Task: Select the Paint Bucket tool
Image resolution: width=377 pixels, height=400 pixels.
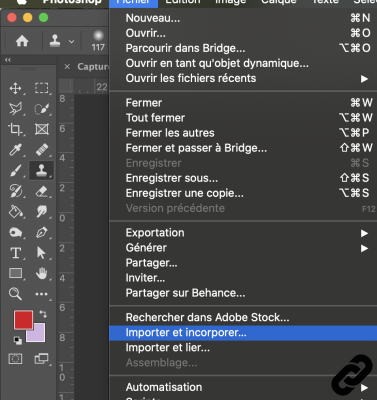Action: click(x=15, y=212)
